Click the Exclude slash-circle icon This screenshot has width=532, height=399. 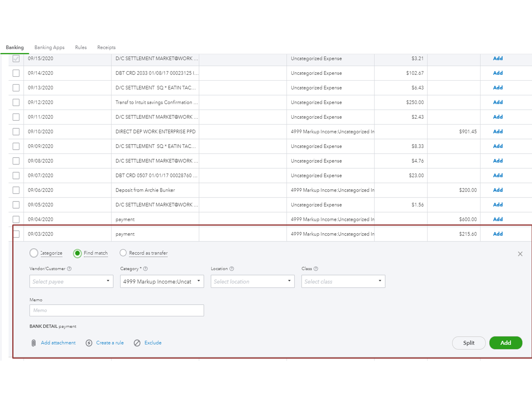(x=137, y=343)
